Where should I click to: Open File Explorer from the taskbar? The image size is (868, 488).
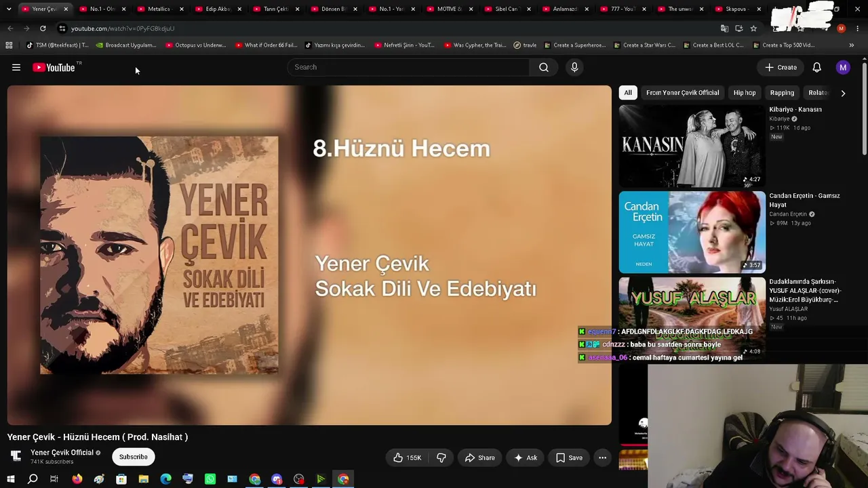click(x=144, y=479)
